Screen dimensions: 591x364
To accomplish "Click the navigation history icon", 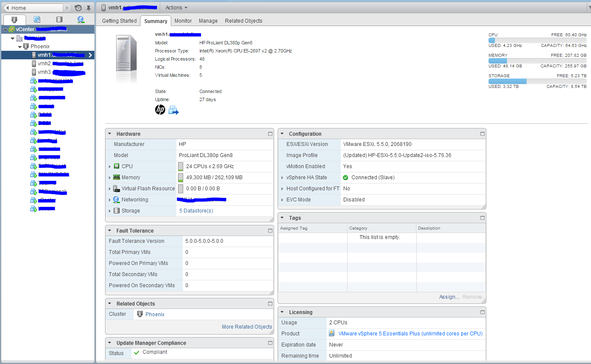I will coord(78,8).
